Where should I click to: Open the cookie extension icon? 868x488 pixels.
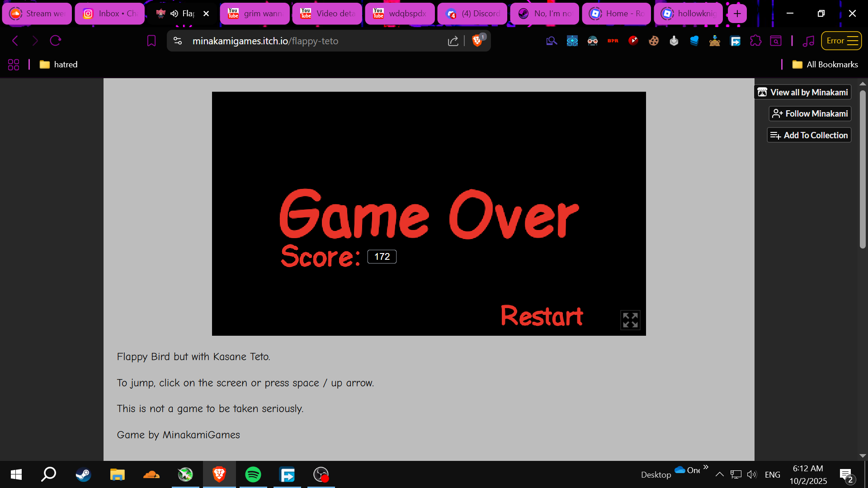pos(654,41)
